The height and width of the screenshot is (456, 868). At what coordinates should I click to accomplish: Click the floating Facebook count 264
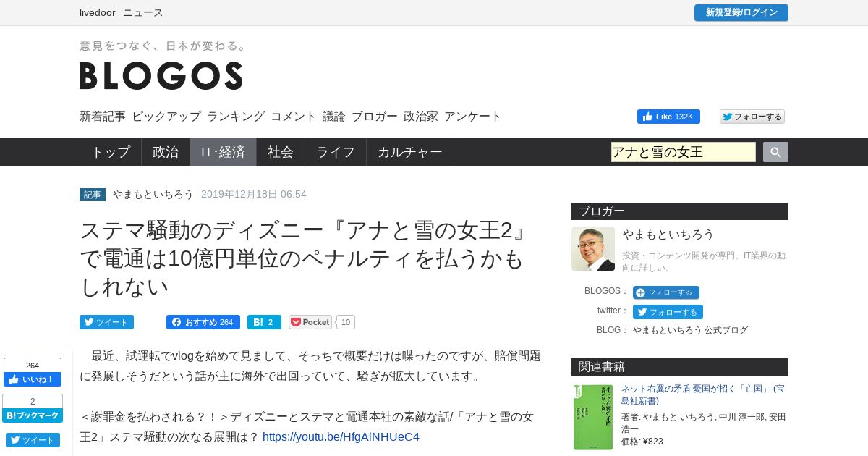[33, 366]
